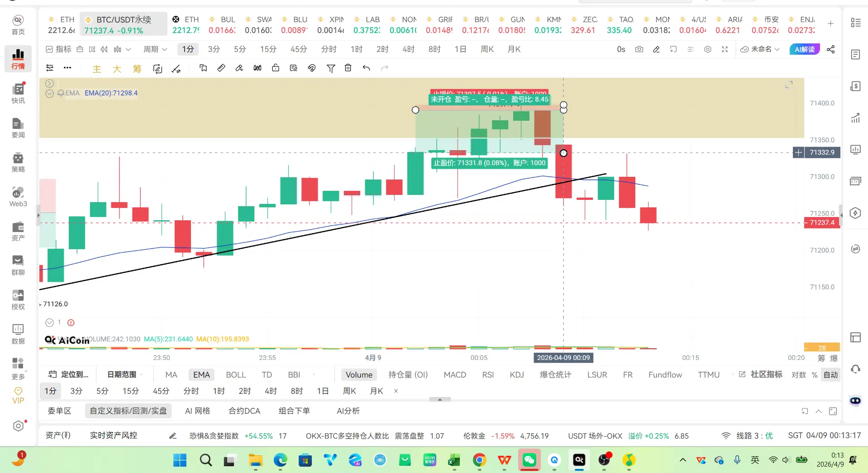Viewport: 868px width, 473px height.
Task: Open the 策略 strategy sidebar icon
Action: click(x=18, y=162)
